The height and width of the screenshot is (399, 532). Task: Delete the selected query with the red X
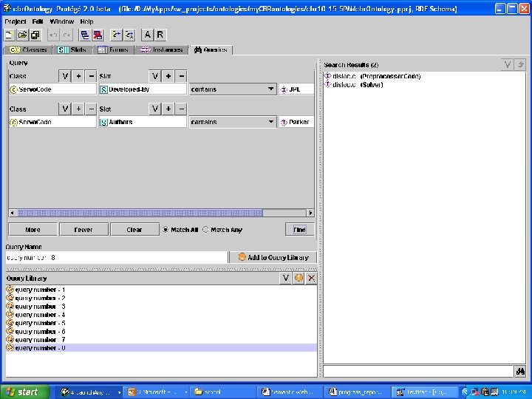pyautogui.click(x=311, y=279)
